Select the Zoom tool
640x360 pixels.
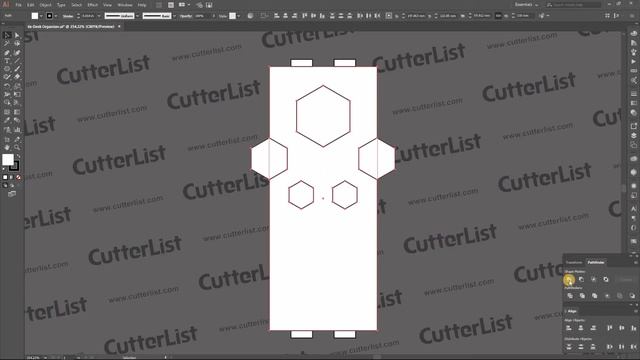click(x=17, y=147)
